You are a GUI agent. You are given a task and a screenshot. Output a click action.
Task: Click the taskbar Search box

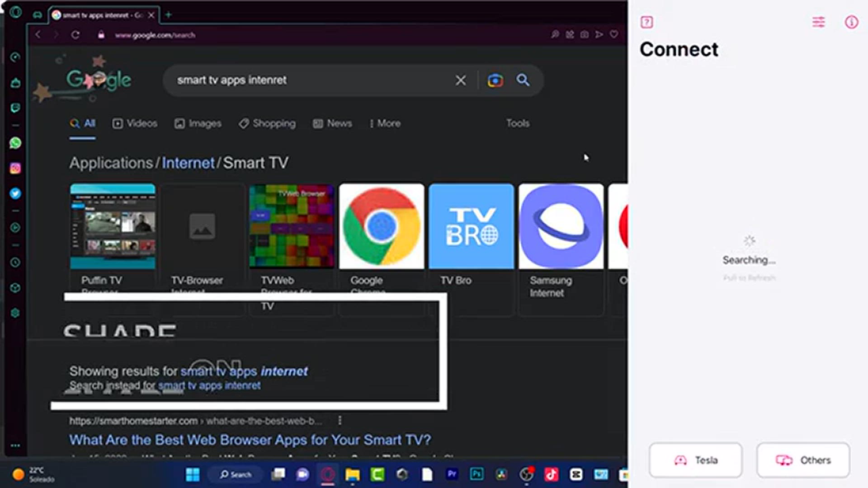pos(235,474)
